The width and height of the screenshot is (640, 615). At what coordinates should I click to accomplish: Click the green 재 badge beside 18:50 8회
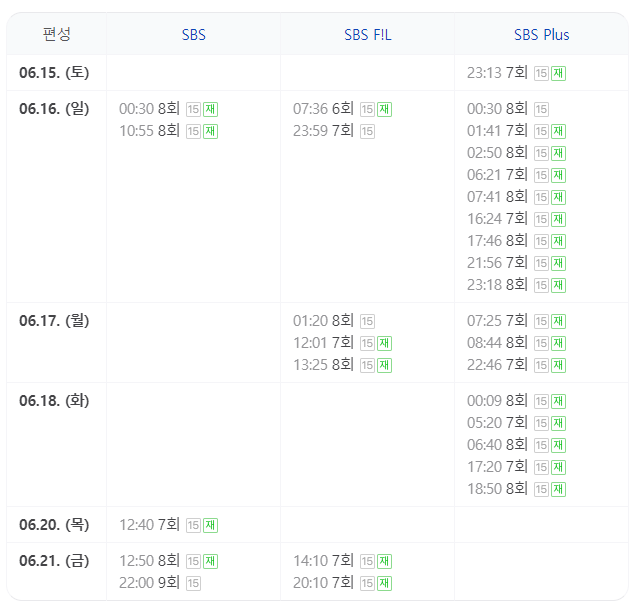coord(558,490)
